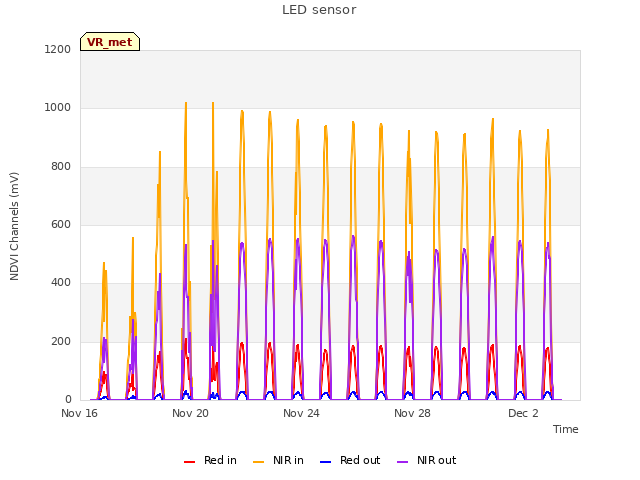Screen dimensions: 640x480
Task: Click the orange NIR in legend swatch
Action: point(258,462)
